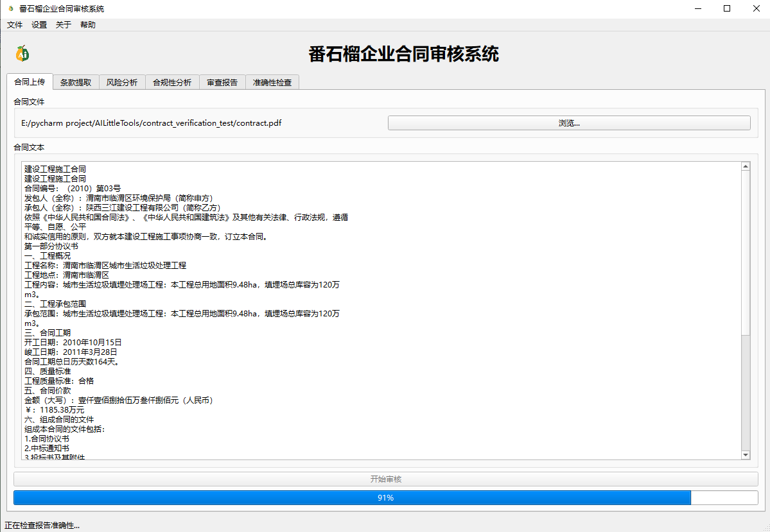Open the 文件 menu
This screenshot has width=770, height=532.
[14, 24]
